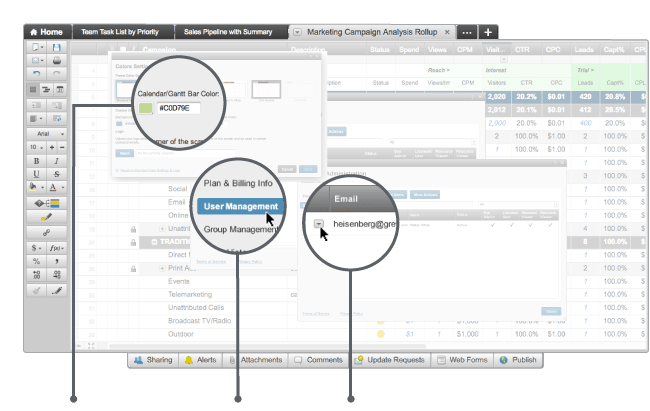Viewport: 650px width, 411px height.
Task: Click the Save disk icon
Action: [x=56, y=47]
